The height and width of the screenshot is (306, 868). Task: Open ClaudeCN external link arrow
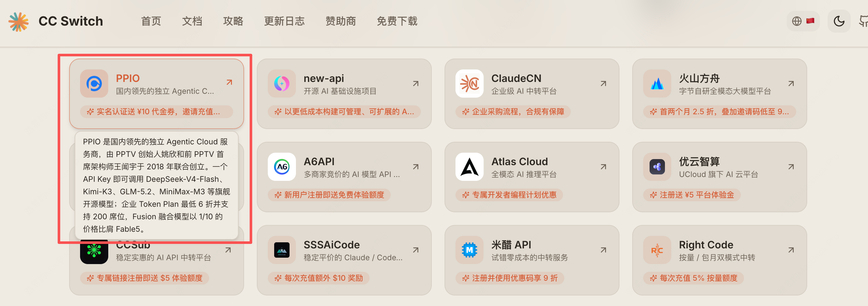coord(603,84)
